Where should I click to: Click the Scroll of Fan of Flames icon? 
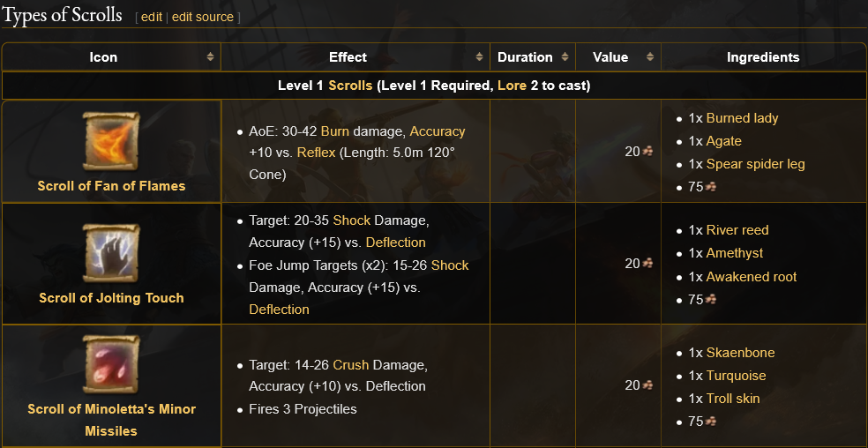tap(111, 141)
